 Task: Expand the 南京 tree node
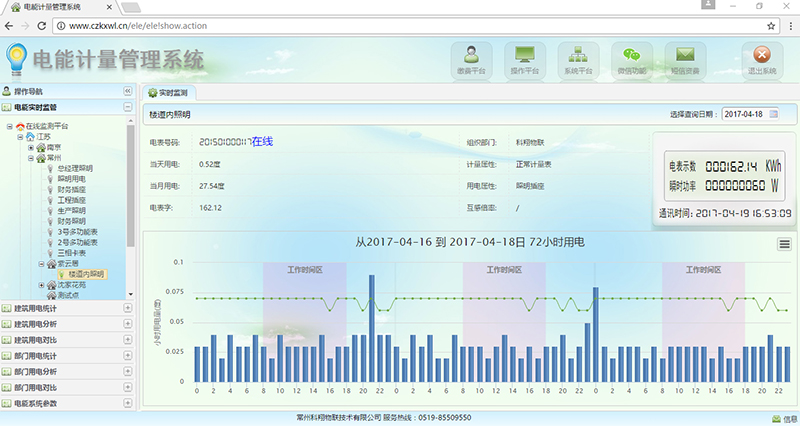pyautogui.click(x=32, y=147)
